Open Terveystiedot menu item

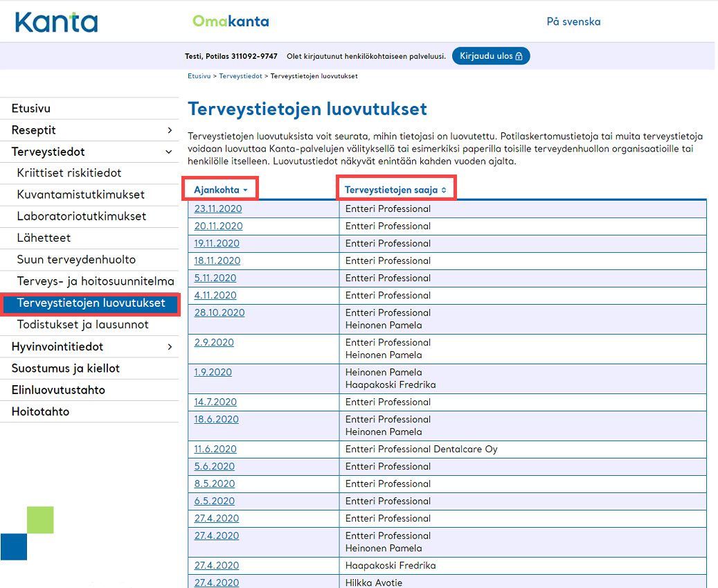click(x=48, y=152)
